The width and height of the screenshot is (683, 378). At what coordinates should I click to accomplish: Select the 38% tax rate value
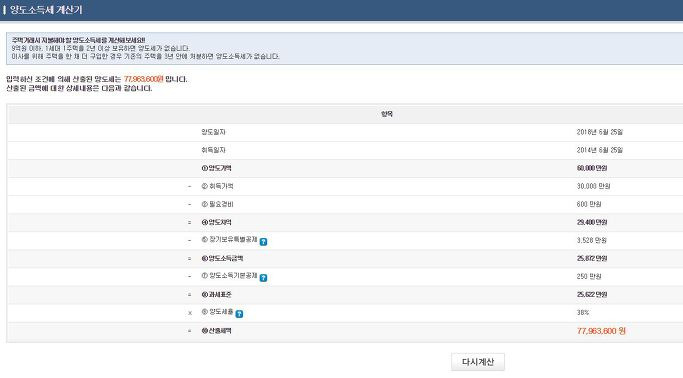pyautogui.click(x=583, y=313)
